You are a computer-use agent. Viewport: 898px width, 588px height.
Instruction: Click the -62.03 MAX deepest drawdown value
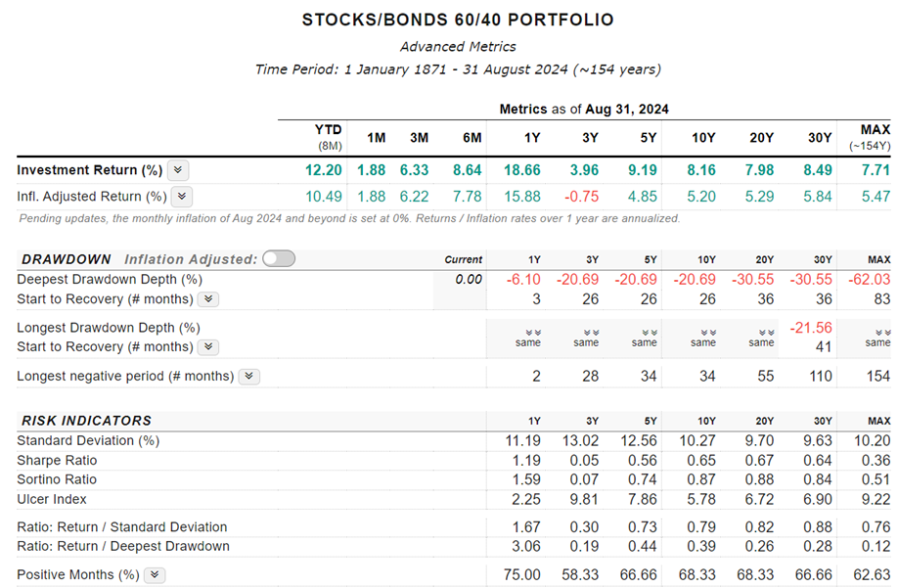(871, 280)
